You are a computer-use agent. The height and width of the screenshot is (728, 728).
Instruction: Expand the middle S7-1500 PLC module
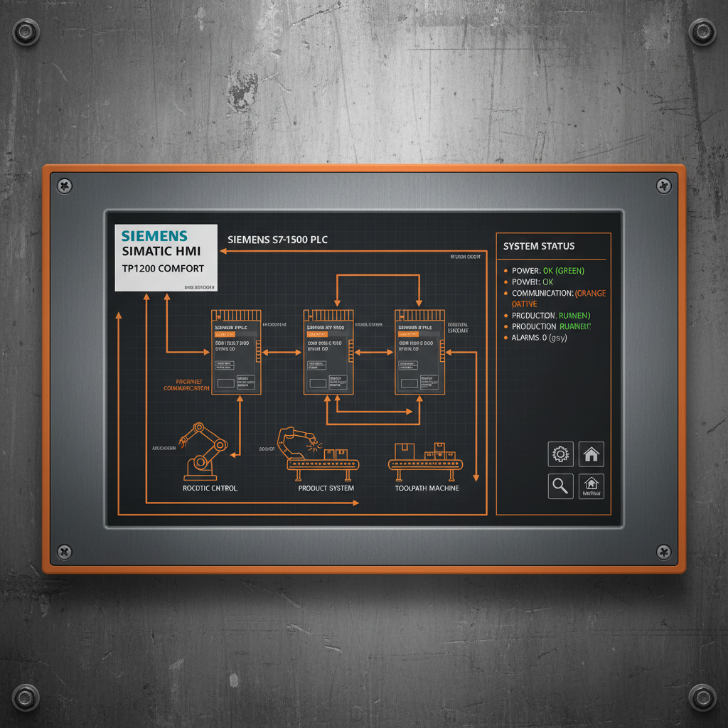pos(328,352)
